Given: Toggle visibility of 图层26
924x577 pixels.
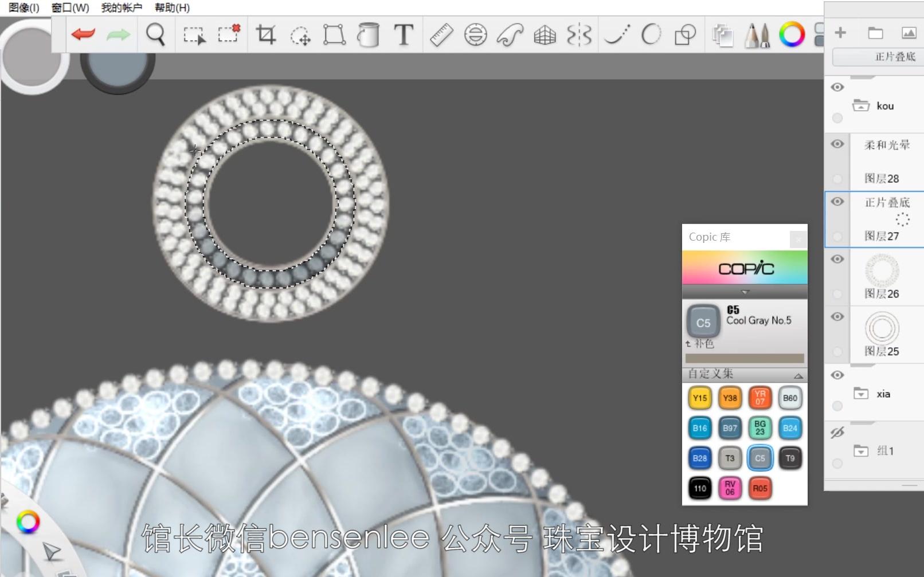Looking at the screenshot, I should (x=837, y=259).
